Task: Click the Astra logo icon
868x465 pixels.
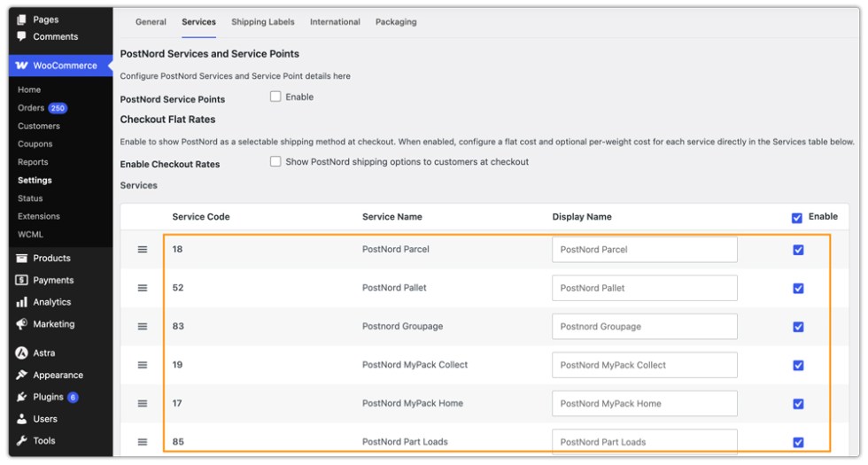Action: [x=21, y=353]
